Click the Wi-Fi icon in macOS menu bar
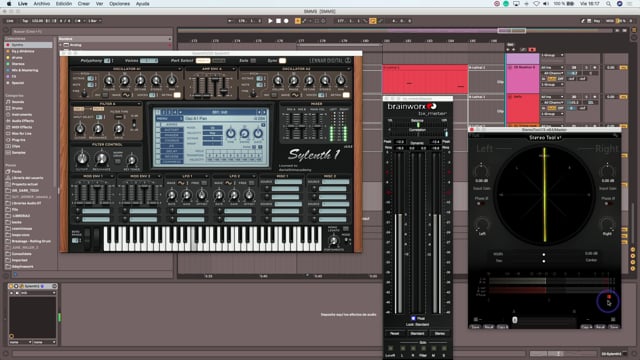This screenshot has height=360, width=640. click(536, 4)
